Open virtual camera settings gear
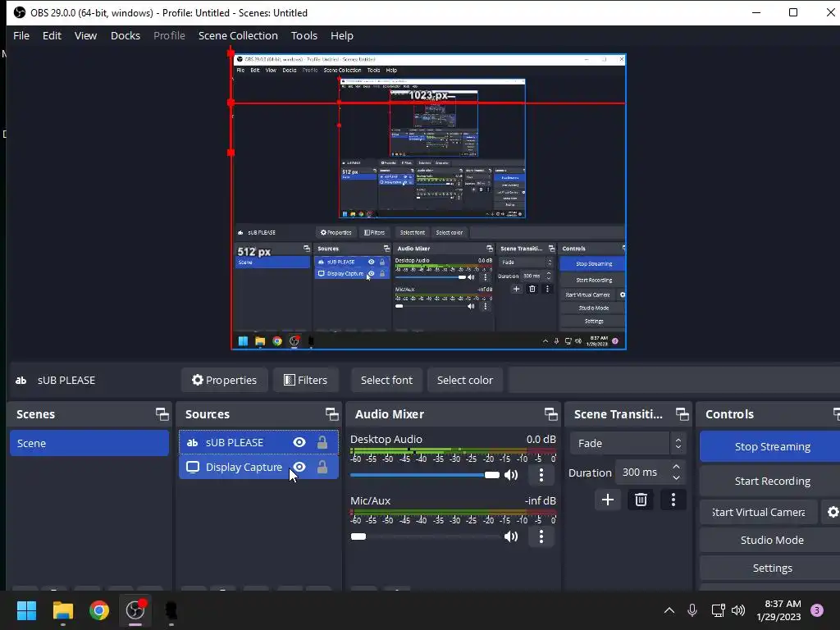Image resolution: width=840 pixels, height=630 pixels. [x=832, y=512]
